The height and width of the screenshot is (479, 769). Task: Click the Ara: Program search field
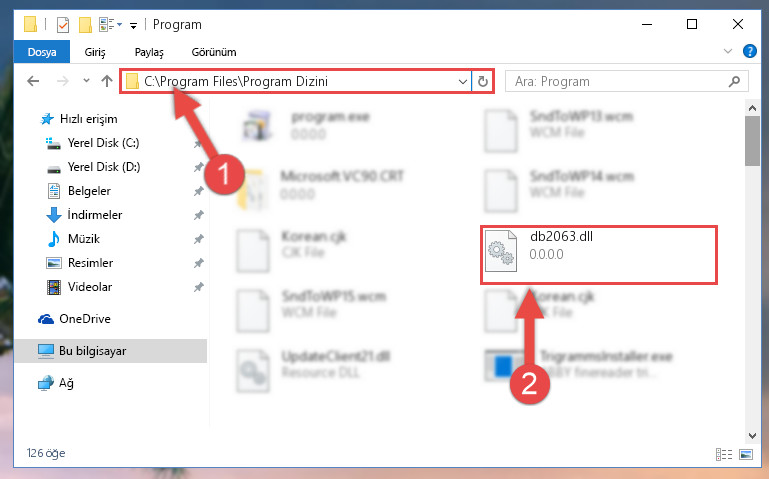(619, 81)
